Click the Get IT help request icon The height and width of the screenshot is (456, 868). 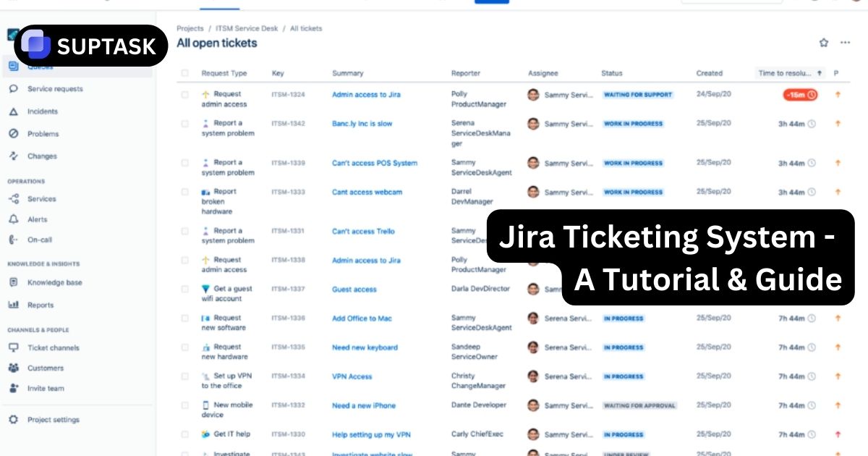(x=205, y=434)
